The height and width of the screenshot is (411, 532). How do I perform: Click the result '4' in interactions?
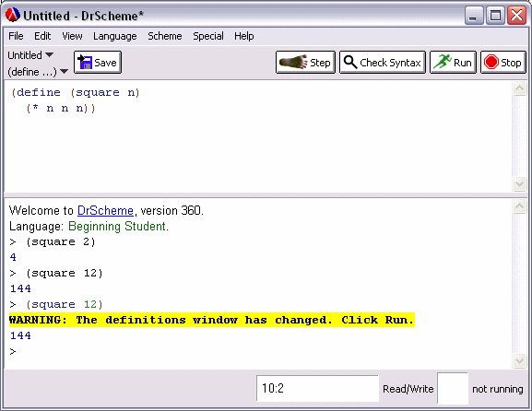point(13,257)
